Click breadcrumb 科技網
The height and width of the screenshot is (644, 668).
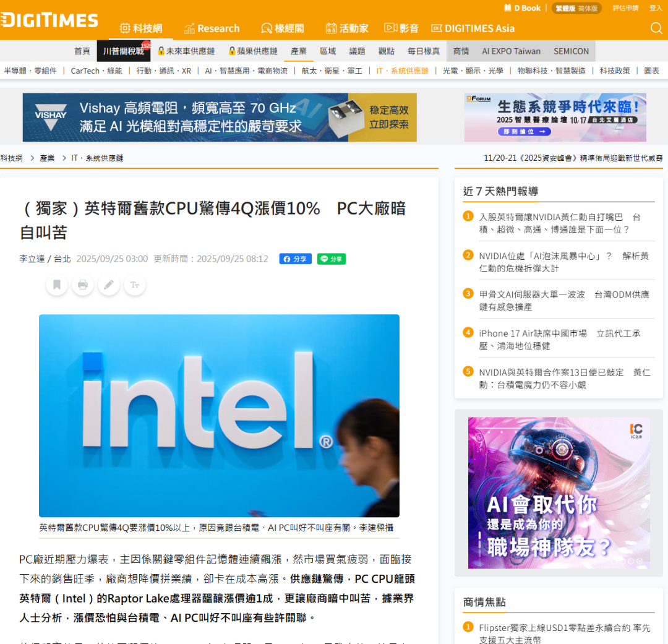(12, 158)
